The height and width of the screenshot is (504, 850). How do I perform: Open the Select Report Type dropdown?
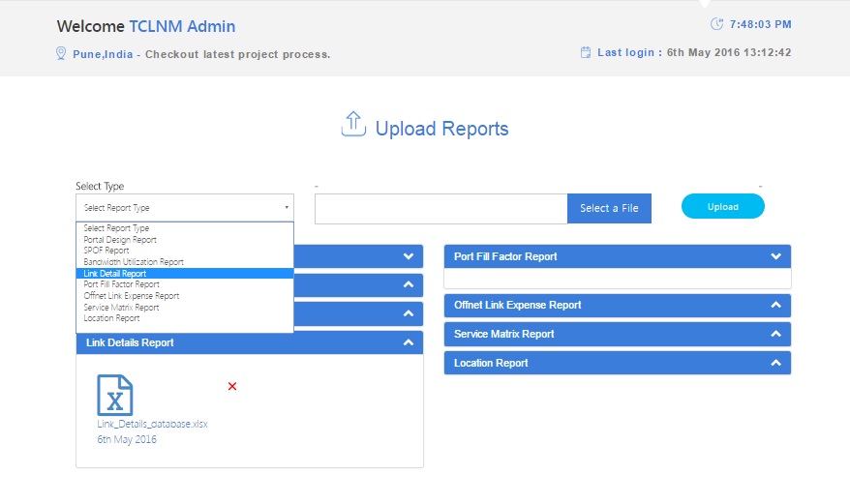tap(184, 208)
